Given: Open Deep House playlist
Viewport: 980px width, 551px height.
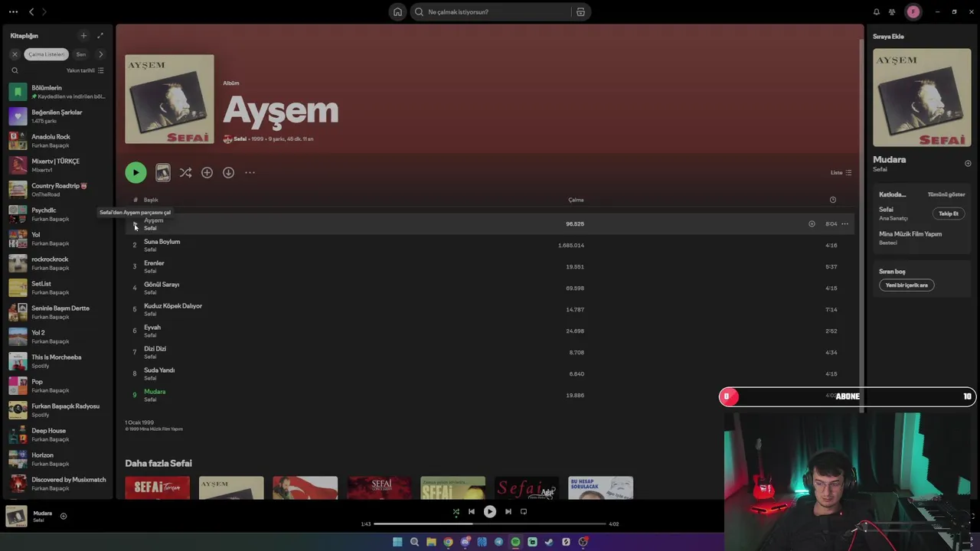Looking at the screenshot, I should (x=57, y=435).
